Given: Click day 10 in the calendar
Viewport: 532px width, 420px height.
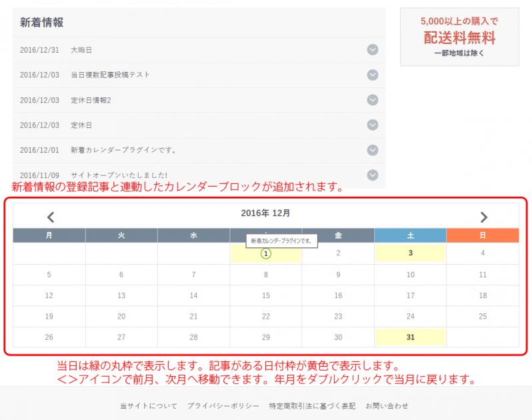Looking at the screenshot, I should pyautogui.click(x=410, y=275).
